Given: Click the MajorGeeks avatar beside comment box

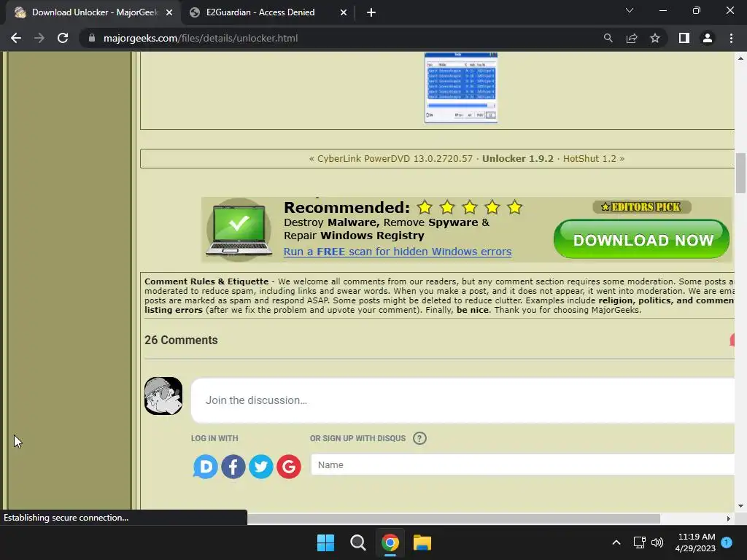Looking at the screenshot, I should point(163,396).
